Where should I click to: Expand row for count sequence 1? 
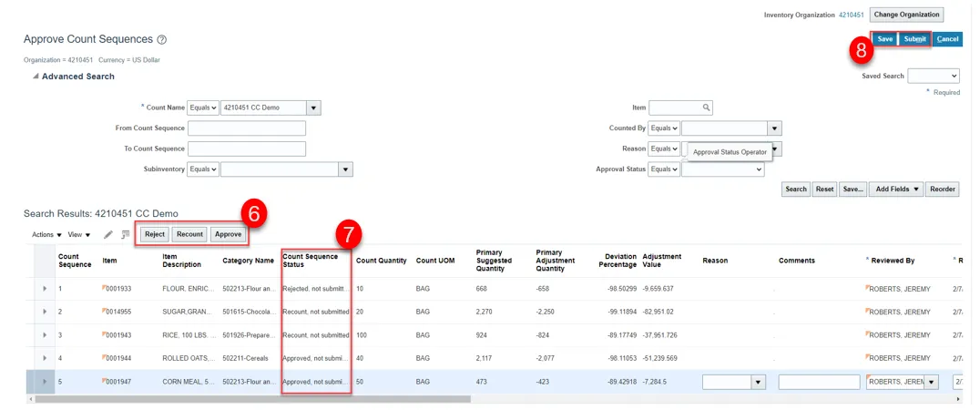coord(45,289)
